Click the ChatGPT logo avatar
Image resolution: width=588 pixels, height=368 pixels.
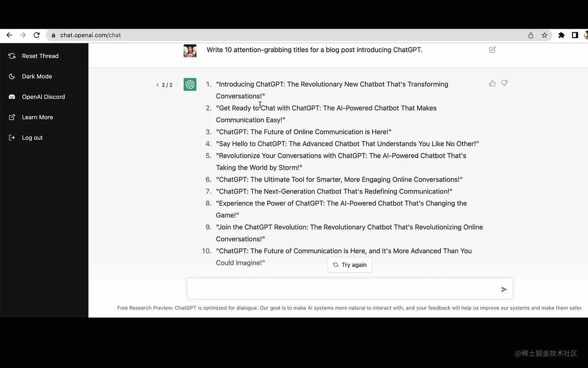coord(190,85)
